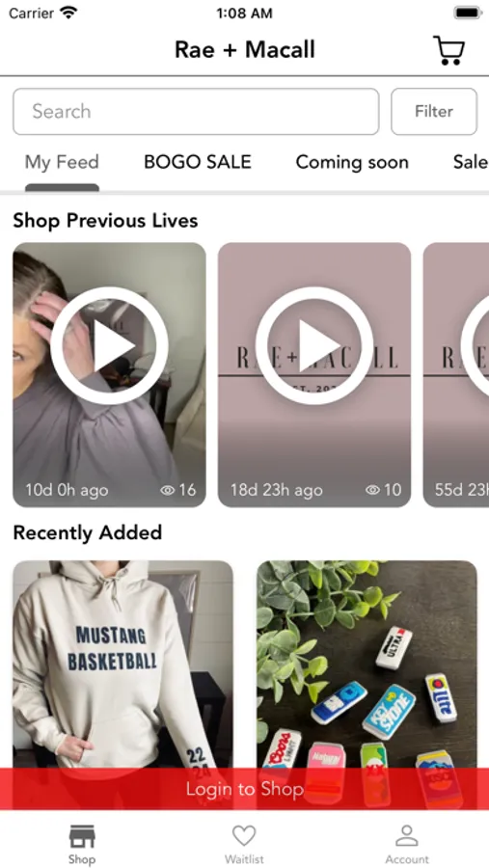The height and width of the screenshot is (868, 489).
Task: Select the My Feed tab
Action: pos(62,162)
